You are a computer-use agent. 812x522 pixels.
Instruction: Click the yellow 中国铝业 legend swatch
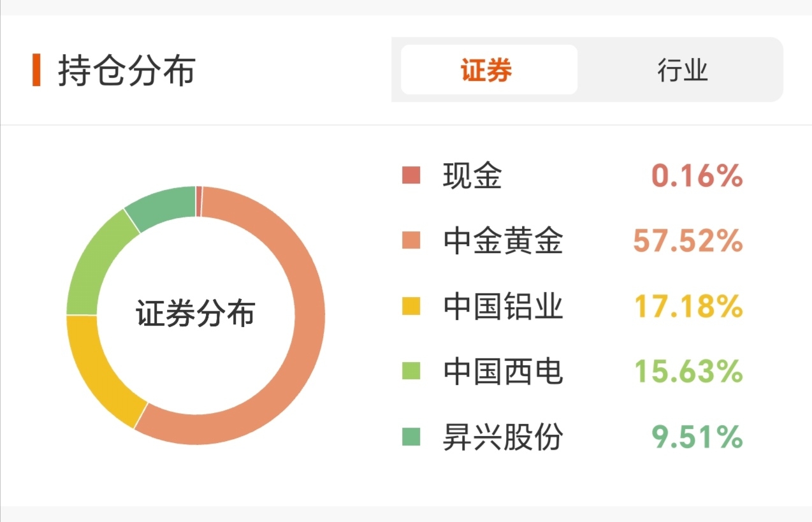(411, 307)
